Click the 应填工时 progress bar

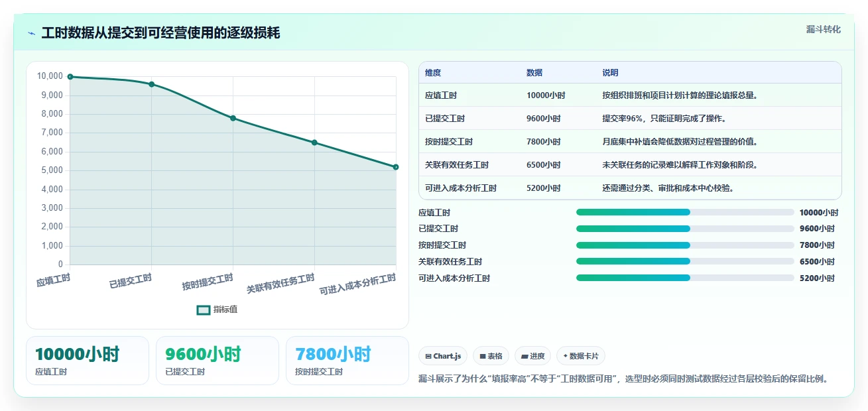coord(685,212)
